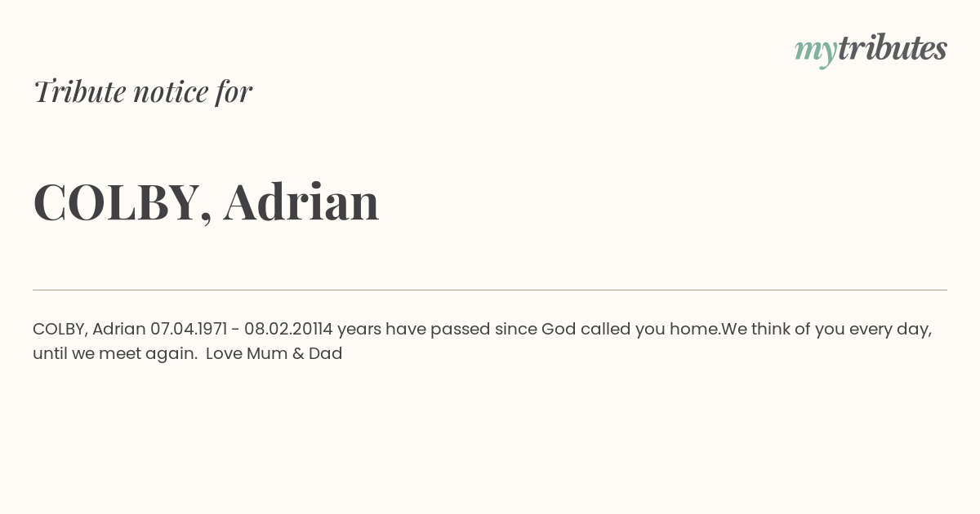Screen dimensions: 980x514
Task: Click the "God called you home" phrase
Action: (x=631, y=330)
